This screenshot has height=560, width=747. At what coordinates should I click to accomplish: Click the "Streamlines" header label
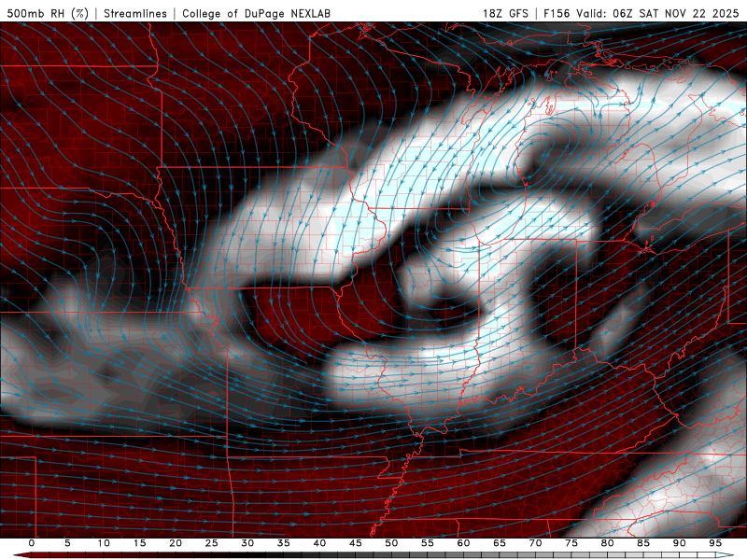[135, 13]
